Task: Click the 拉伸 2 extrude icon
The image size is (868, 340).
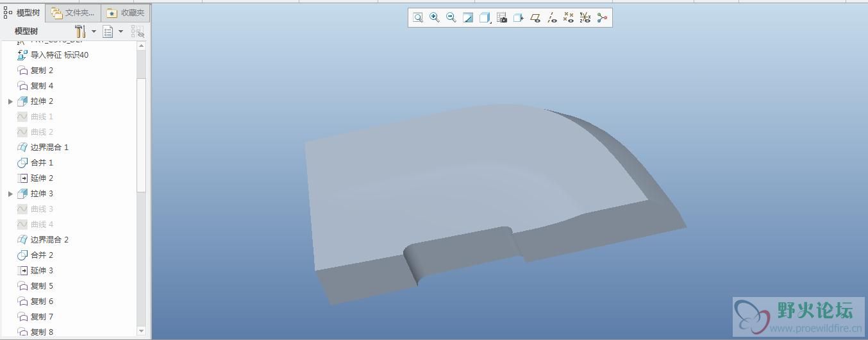Action: point(22,101)
